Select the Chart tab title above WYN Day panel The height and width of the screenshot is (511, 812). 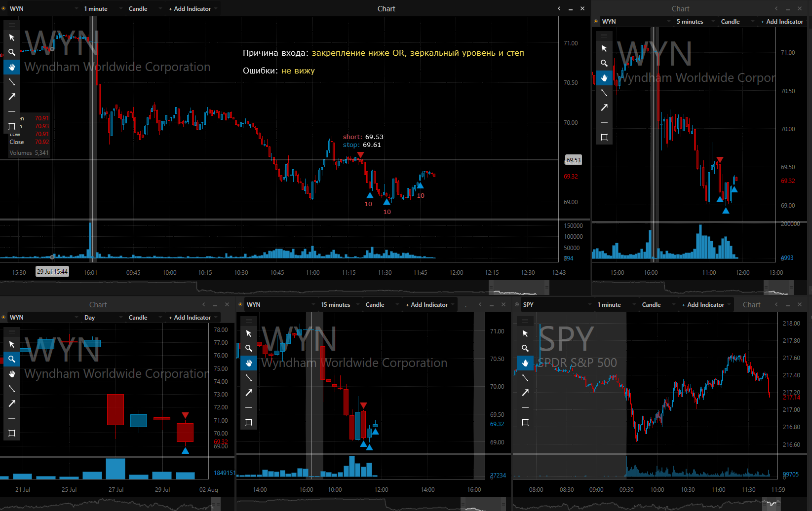(x=98, y=305)
